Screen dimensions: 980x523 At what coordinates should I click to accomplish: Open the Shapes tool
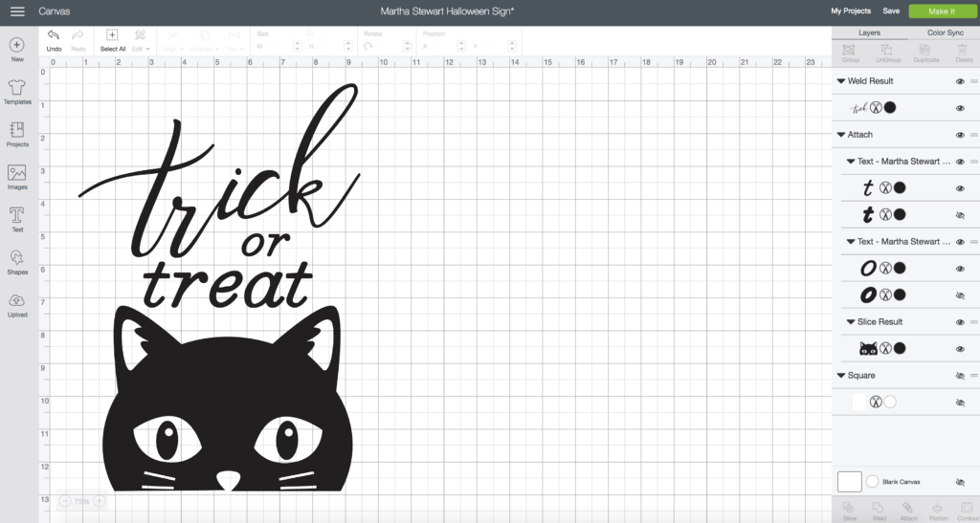[x=17, y=263]
